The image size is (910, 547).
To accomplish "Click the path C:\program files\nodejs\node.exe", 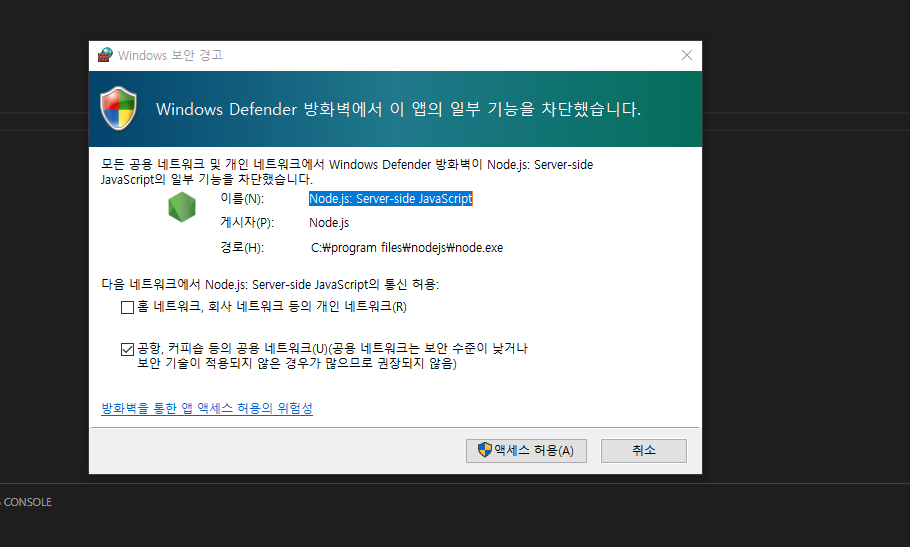I will tap(407, 248).
